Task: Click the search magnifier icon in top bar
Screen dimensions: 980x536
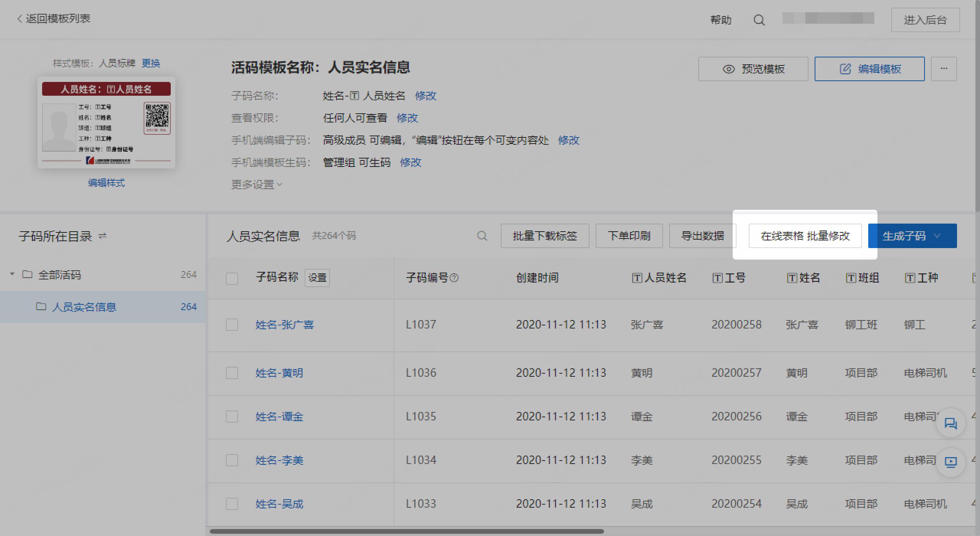Action: [x=759, y=20]
